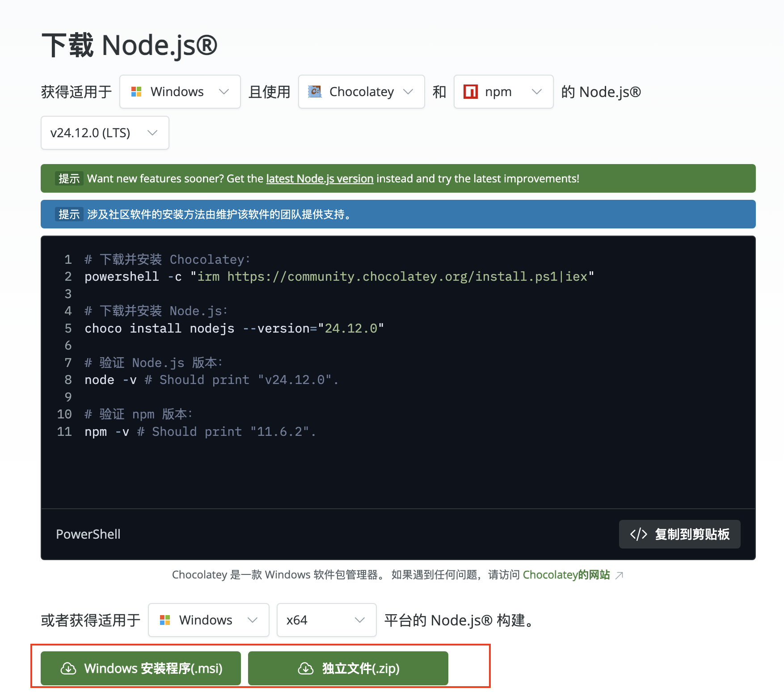Click the red npm logo icon
784x692 pixels.
(x=471, y=92)
